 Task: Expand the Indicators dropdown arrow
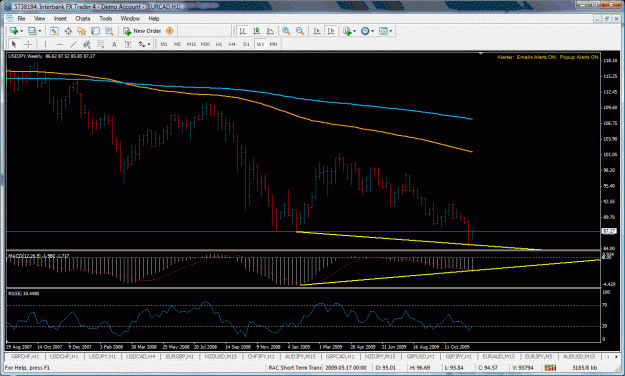tap(354, 31)
